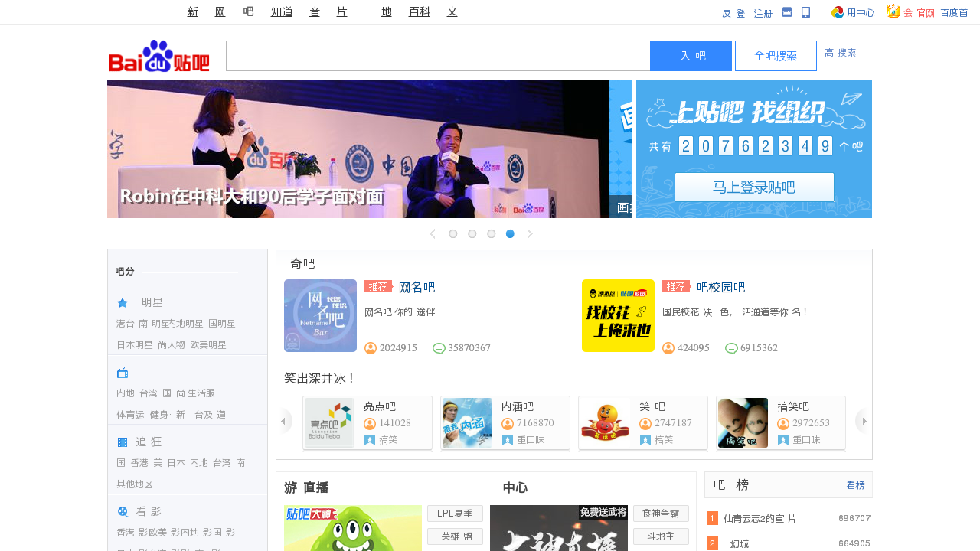The width and height of the screenshot is (980, 551).
Task: Go to previous banner slide arrow
Action: coord(433,233)
